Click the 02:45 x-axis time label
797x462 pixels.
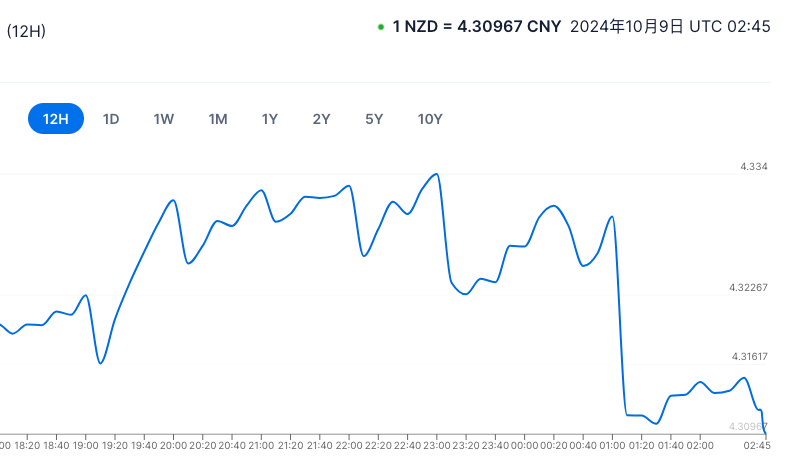point(757,444)
